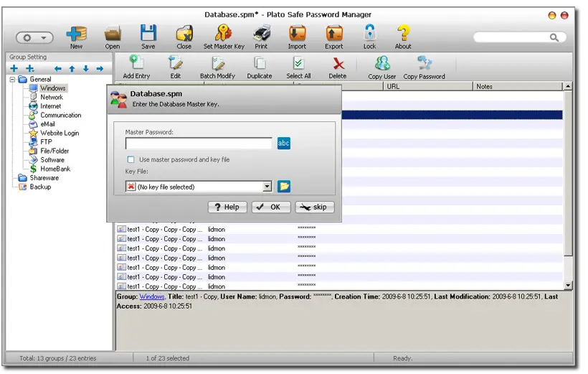Select Internet in group tree
The height and width of the screenshot is (374, 588).
click(x=51, y=106)
